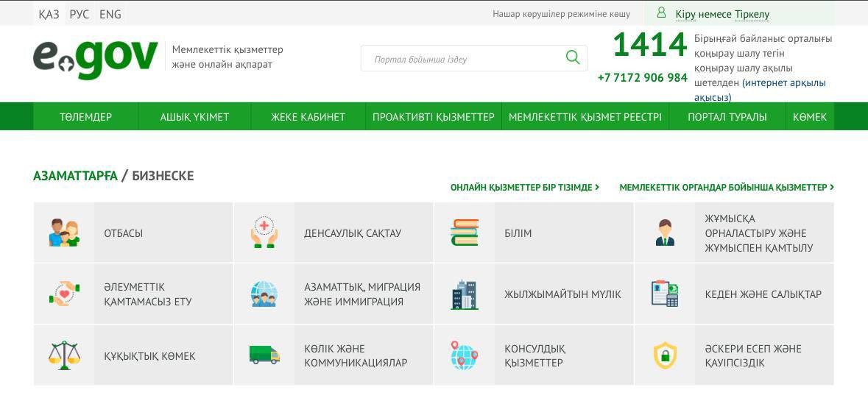Open the Отбасы family icon
Screen dimensions: 868x415
tap(64, 233)
